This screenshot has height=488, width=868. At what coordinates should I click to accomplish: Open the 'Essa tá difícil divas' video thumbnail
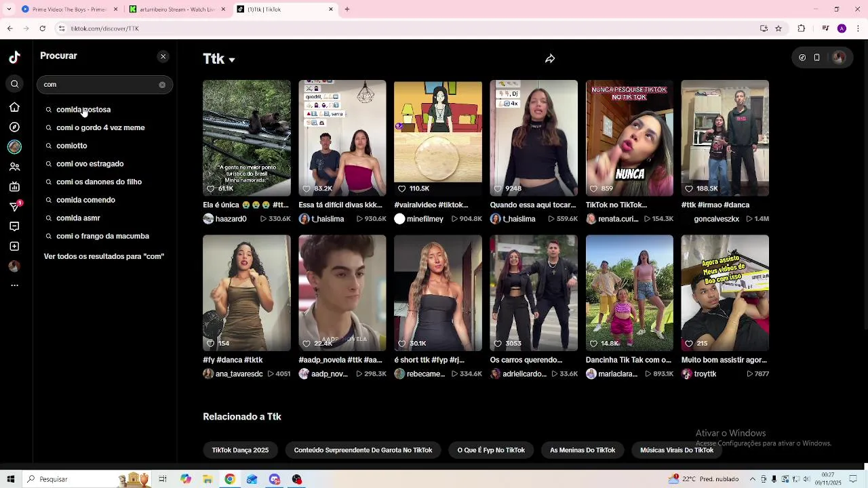342,138
